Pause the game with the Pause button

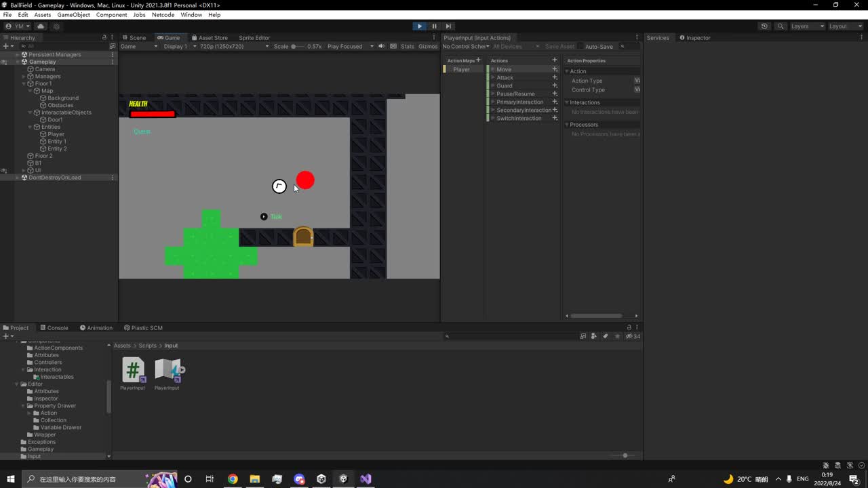tap(434, 26)
